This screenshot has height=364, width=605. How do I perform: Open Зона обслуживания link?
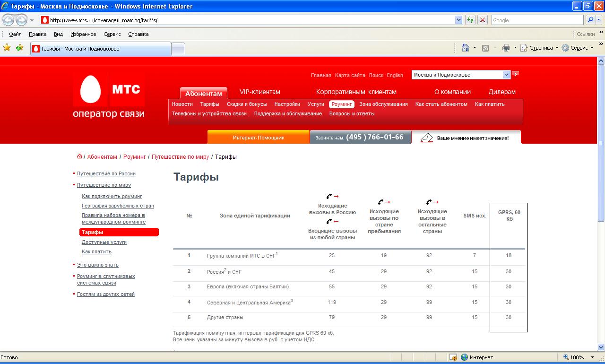coord(383,104)
